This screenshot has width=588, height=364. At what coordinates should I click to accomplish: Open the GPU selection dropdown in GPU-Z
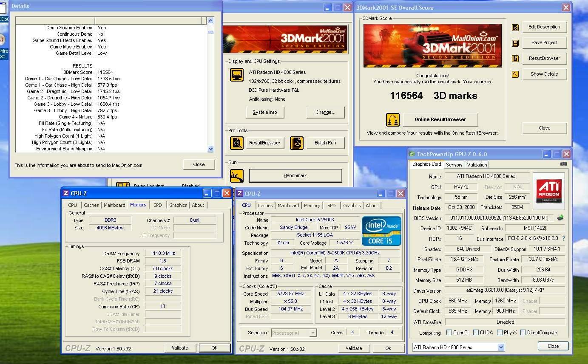click(501, 347)
